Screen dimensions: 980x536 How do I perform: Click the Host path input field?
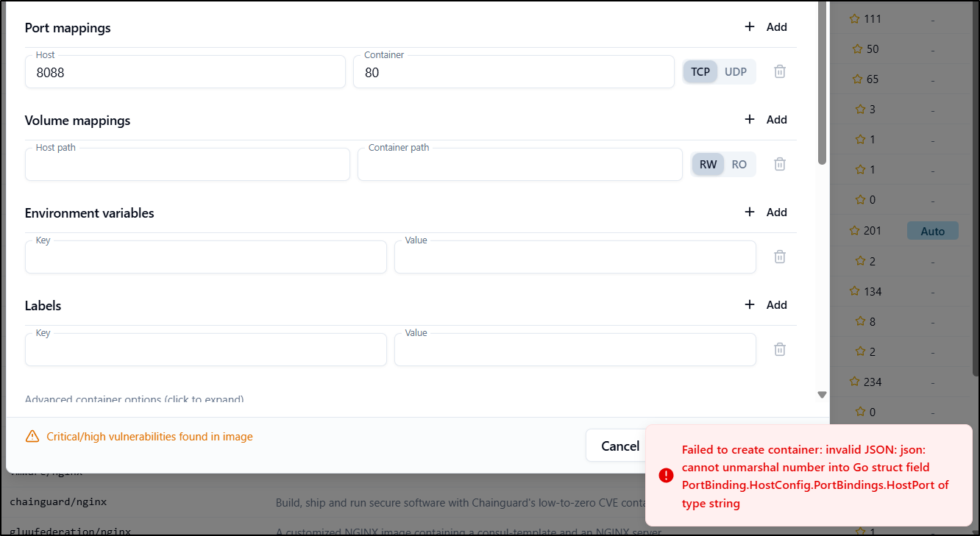pyautogui.click(x=188, y=165)
